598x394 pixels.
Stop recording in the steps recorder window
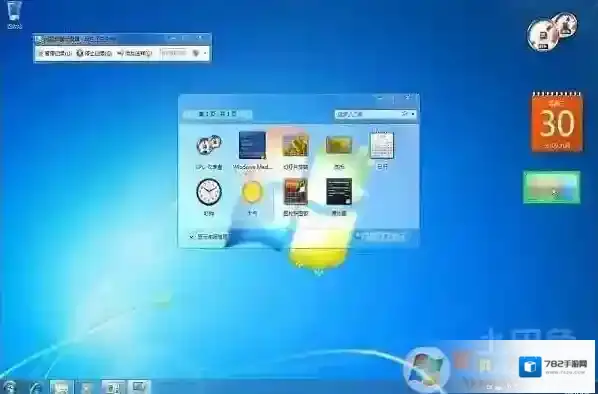tap(94, 53)
